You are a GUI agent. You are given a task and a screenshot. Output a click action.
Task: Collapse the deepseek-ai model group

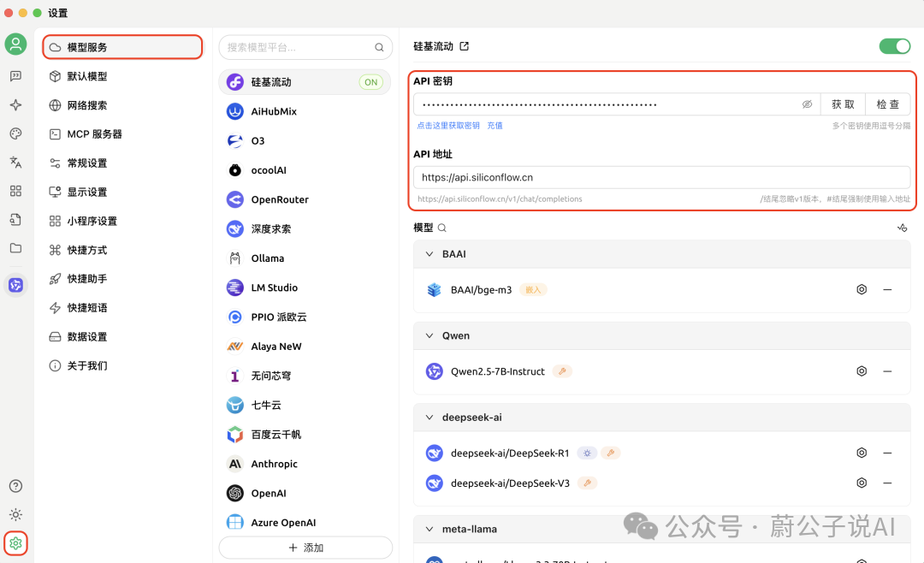[429, 418]
